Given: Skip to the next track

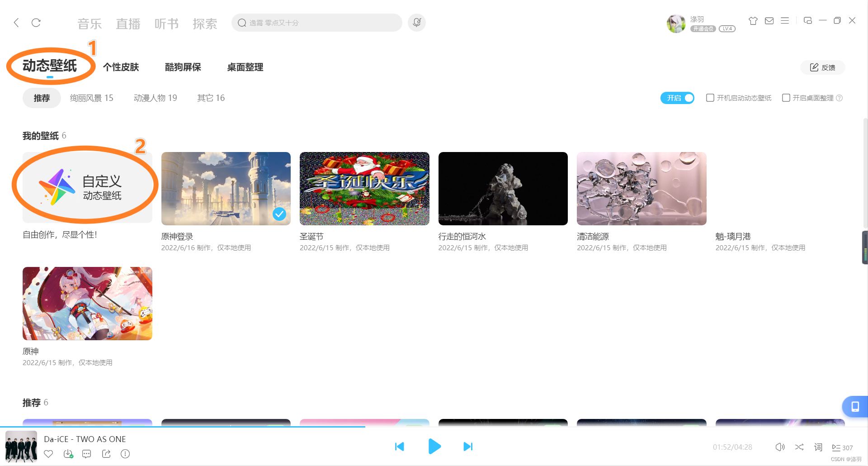Looking at the screenshot, I should tap(468, 447).
